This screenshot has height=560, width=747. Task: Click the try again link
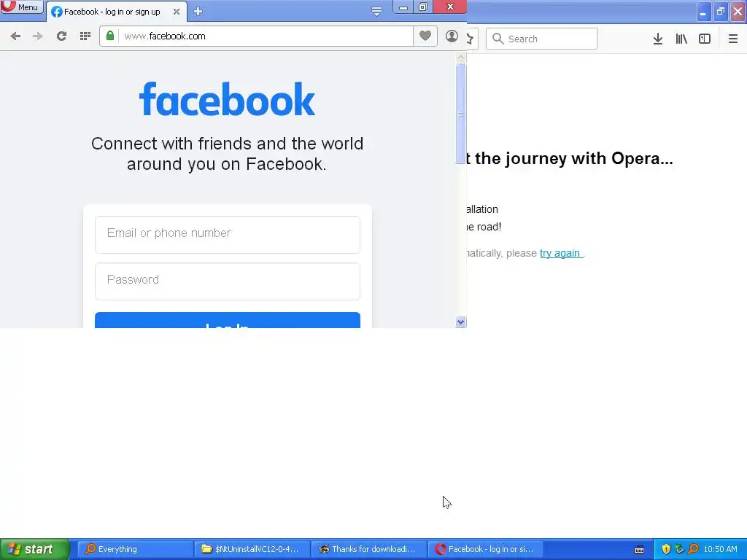(x=560, y=253)
